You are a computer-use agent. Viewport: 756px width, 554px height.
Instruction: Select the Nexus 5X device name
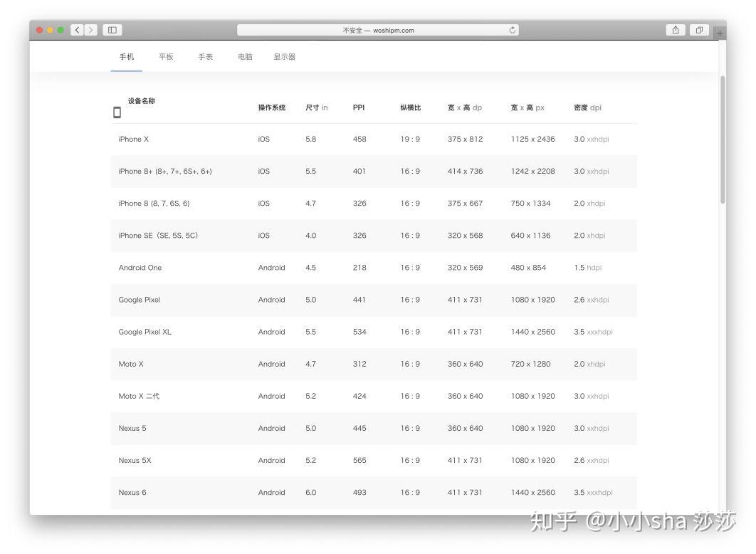click(135, 461)
